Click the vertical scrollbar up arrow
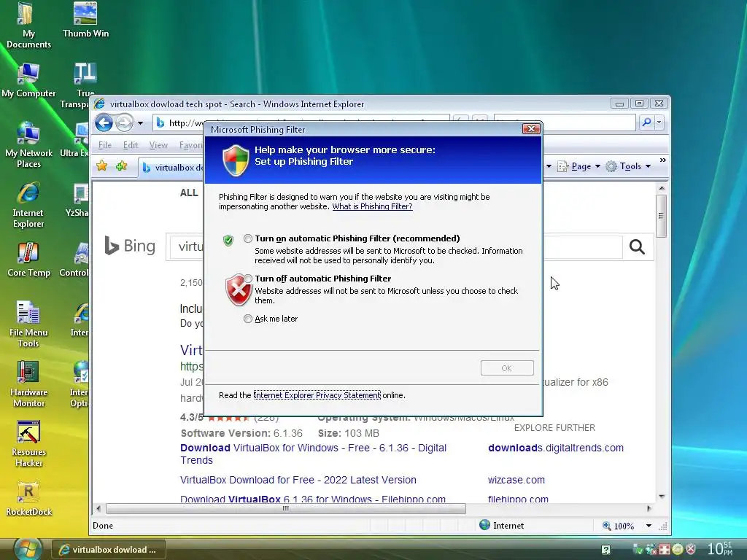Viewport: 747px width, 560px height. click(661, 188)
